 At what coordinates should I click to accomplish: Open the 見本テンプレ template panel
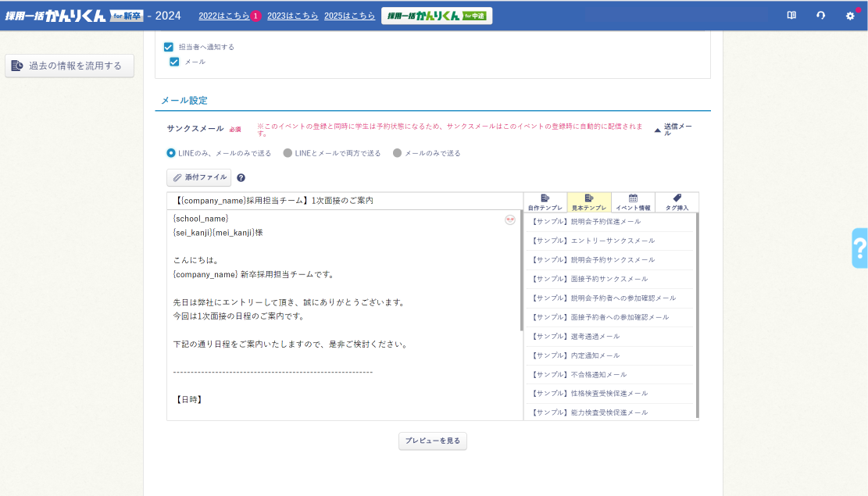tap(591, 202)
